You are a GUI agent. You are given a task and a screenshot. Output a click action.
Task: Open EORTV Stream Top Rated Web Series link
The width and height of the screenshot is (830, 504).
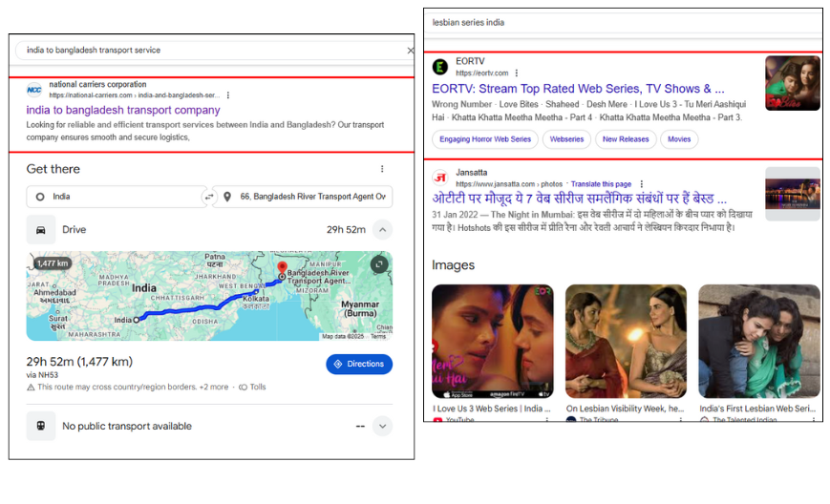[578, 89]
